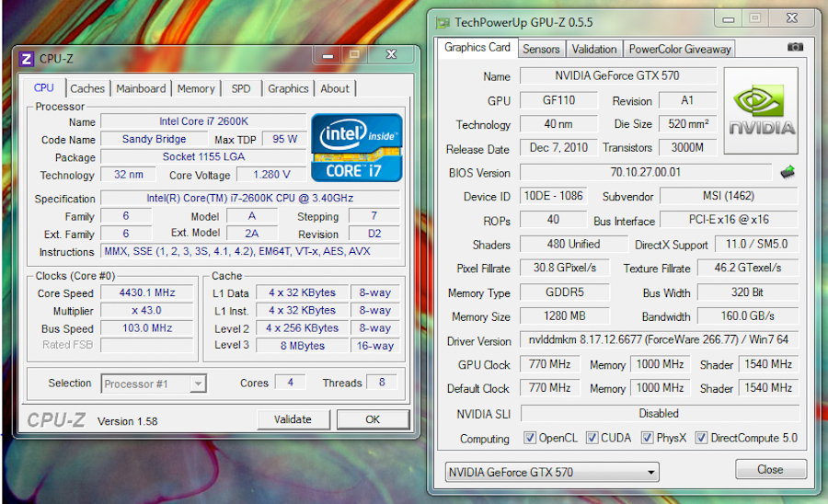
Task: Open the Validation tab in GPU-Z
Action: point(594,49)
